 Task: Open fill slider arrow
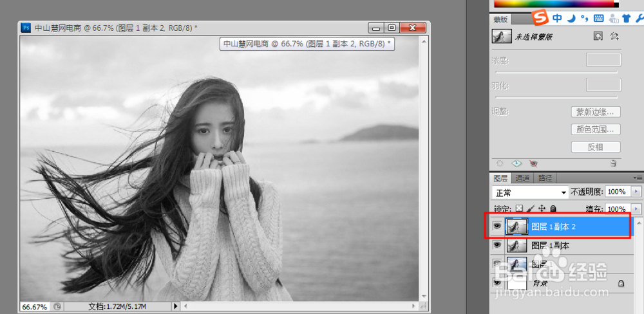pyautogui.click(x=637, y=209)
